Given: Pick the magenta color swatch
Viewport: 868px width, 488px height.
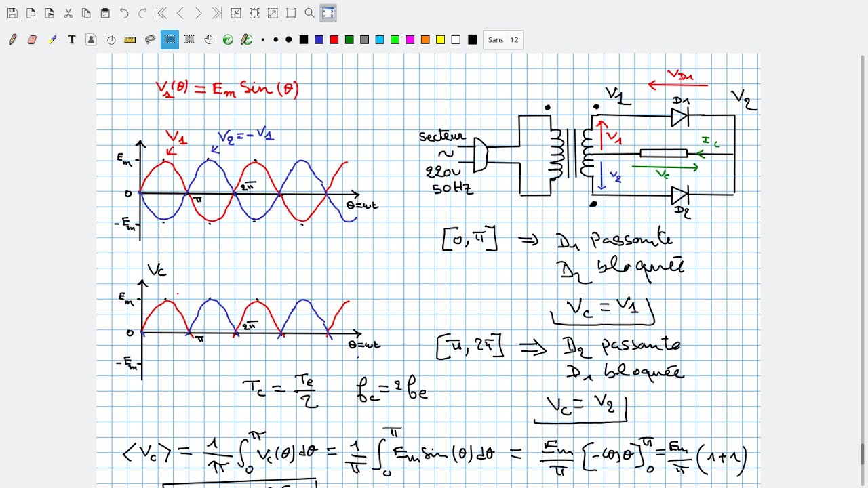Looking at the screenshot, I should tap(410, 40).
